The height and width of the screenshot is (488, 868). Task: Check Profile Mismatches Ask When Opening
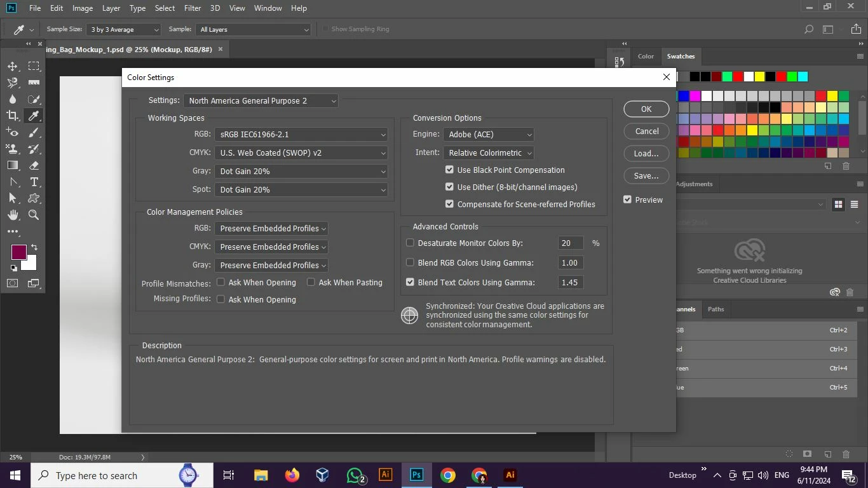[220, 282]
